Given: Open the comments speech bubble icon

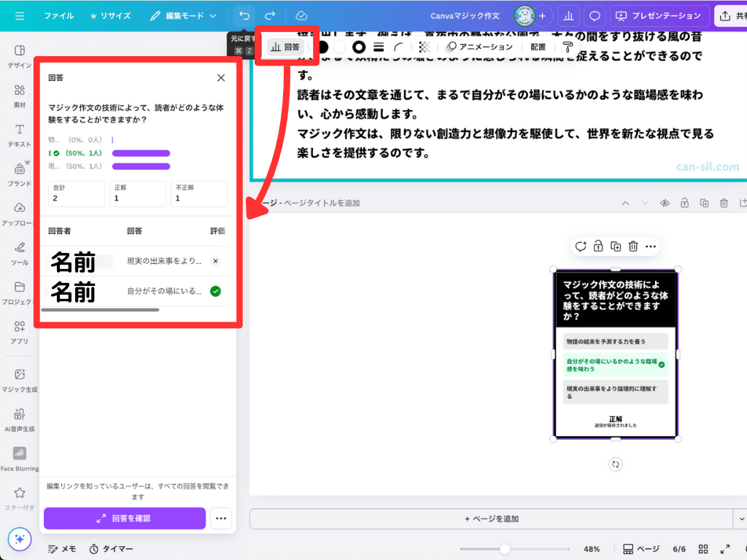Looking at the screenshot, I should [595, 16].
